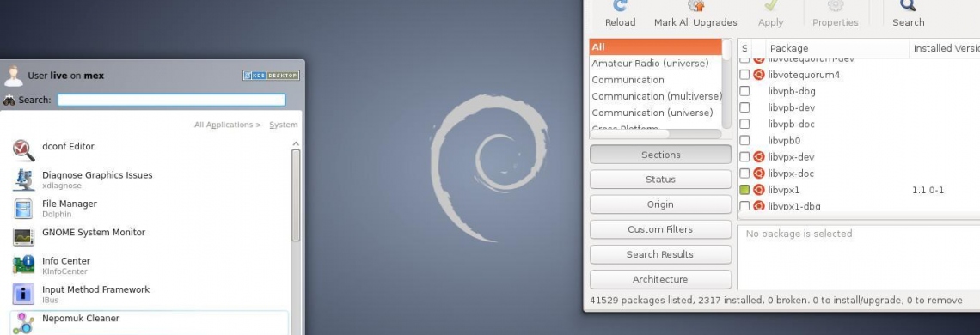
Task: Select the libvpb-dbg package name
Action: (x=792, y=91)
